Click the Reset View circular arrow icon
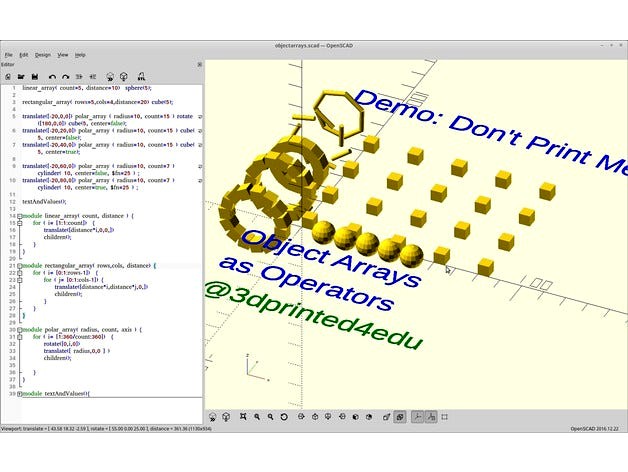The image size is (628, 472). 284,417
